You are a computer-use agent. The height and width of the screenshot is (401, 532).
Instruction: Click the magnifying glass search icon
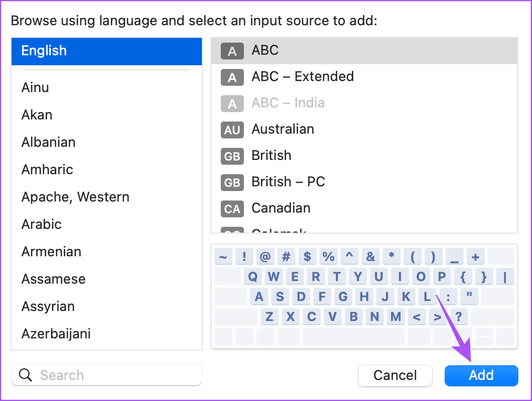click(25, 375)
